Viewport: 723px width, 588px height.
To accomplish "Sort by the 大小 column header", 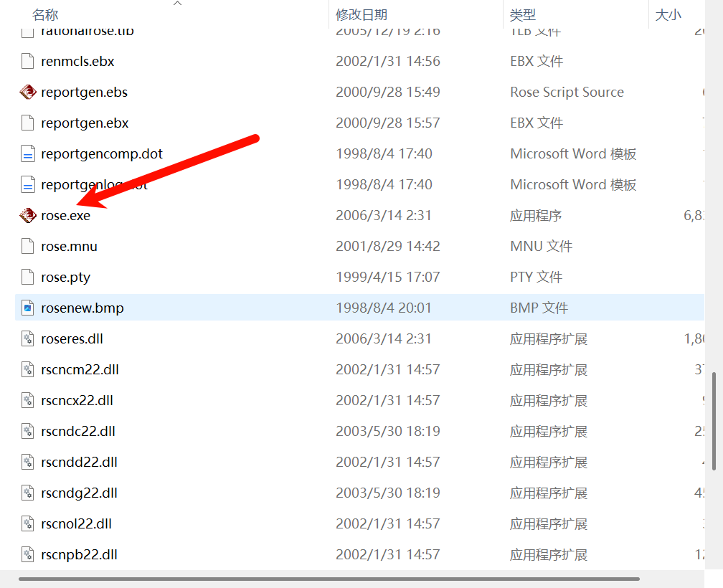I will (x=668, y=15).
